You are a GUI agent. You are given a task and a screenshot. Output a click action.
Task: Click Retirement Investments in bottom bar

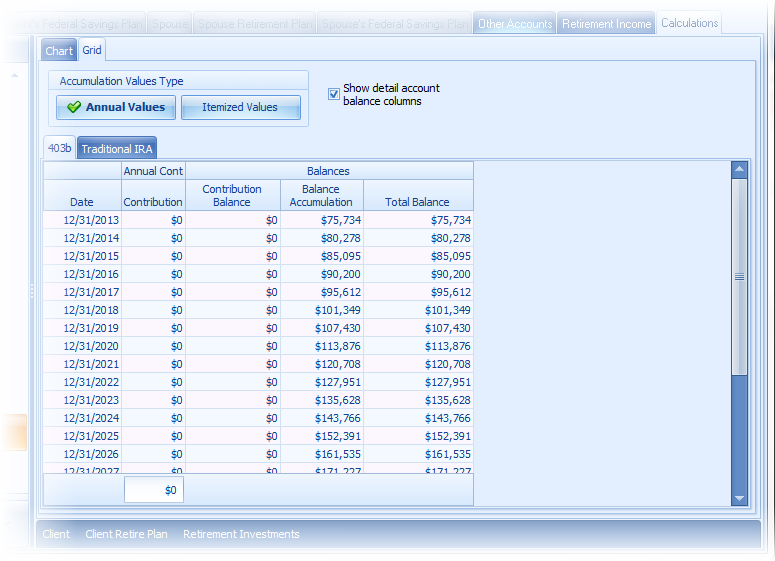tap(241, 534)
